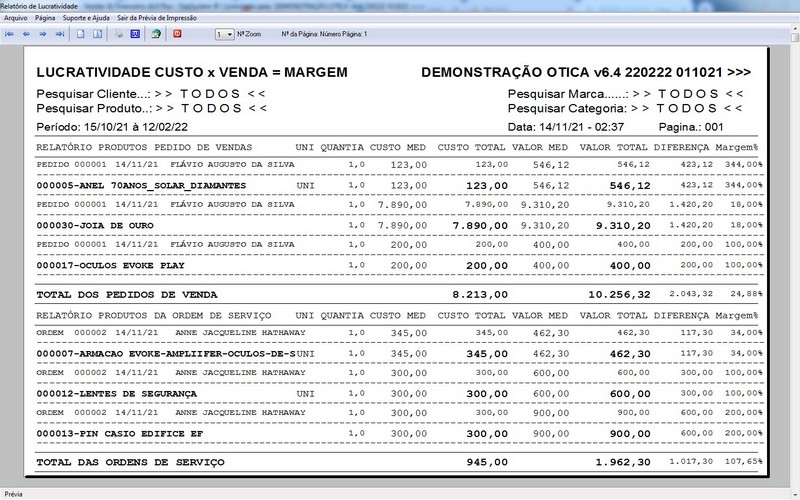
Task: Click the globe export toolbar icon
Action: [x=156, y=34]
